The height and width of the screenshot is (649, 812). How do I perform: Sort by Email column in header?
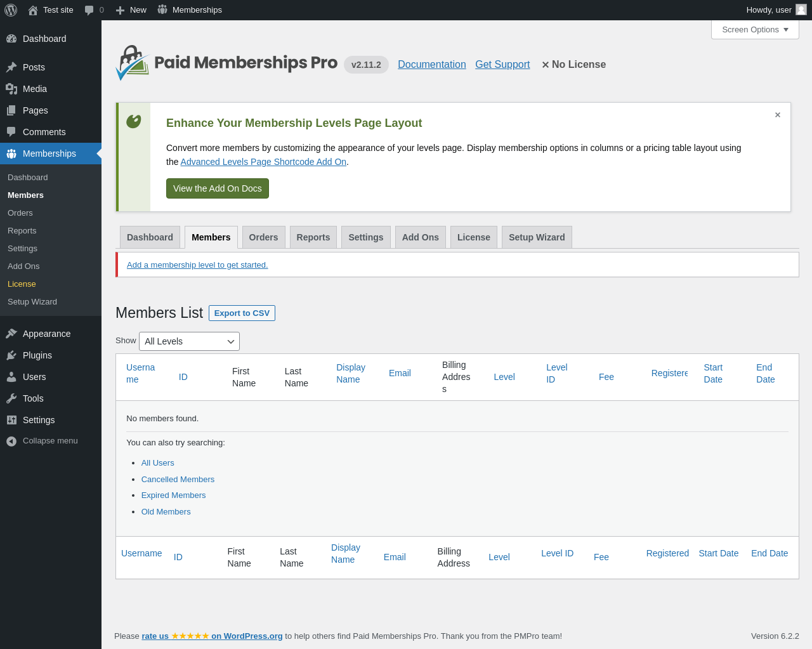click(x=400, y=373)
